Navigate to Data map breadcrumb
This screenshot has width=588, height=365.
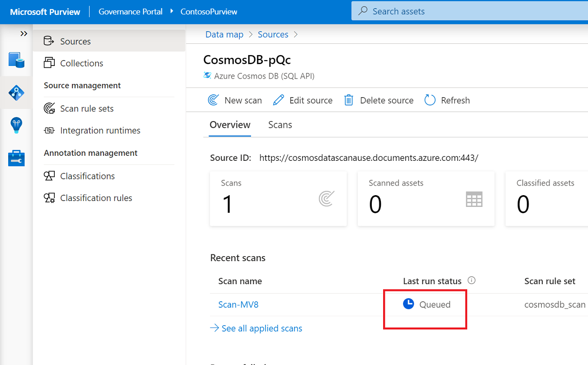tap(224, 34)
